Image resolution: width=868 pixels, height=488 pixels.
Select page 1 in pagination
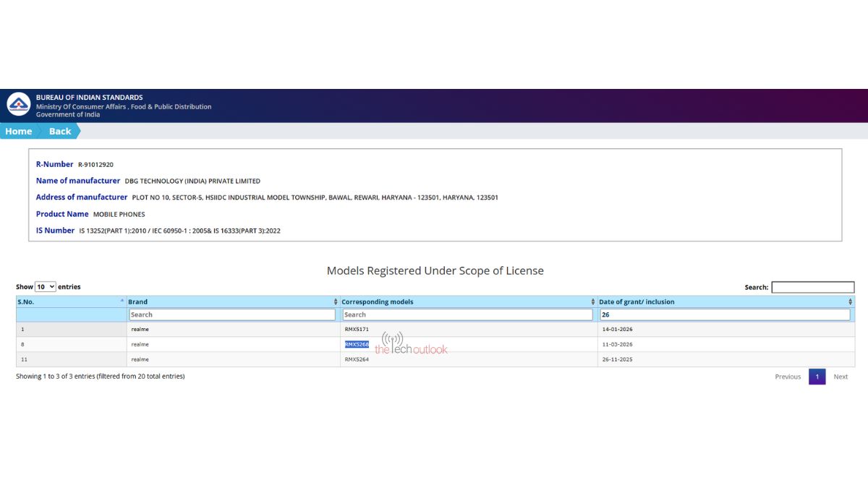click(x=817, y=377)
